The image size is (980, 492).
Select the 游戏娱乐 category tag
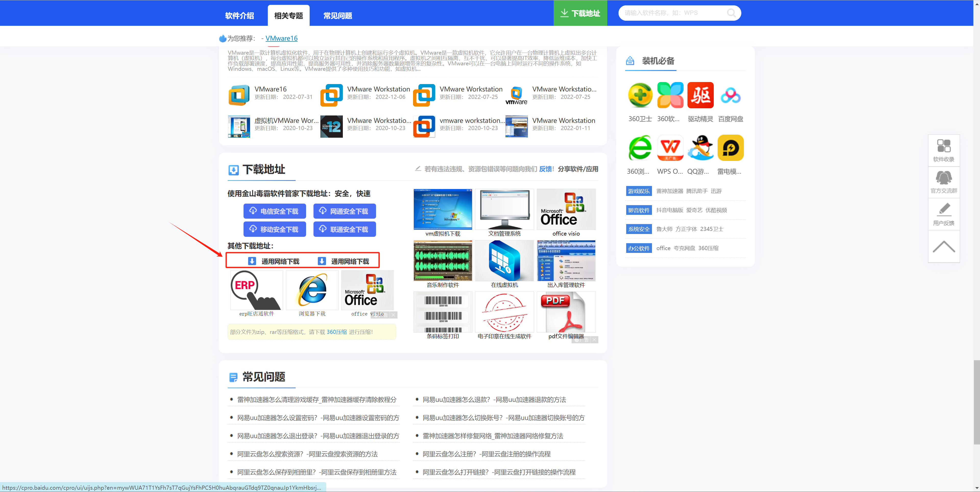(x=639, y=191)
